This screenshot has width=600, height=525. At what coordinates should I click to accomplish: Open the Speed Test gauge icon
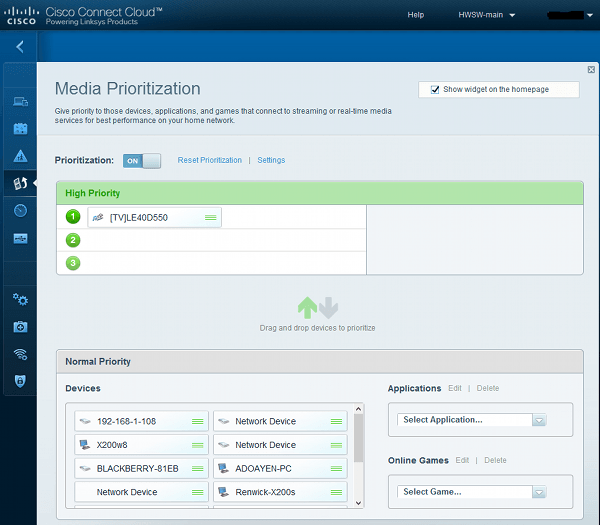[20, 210]
